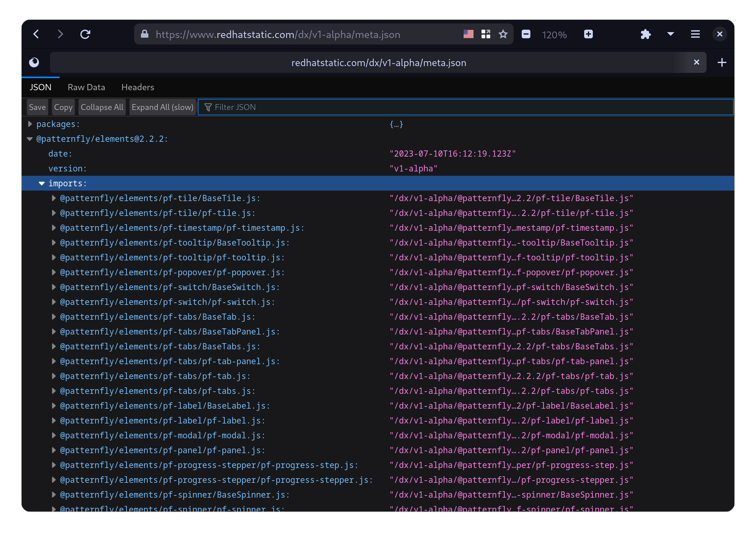Click the back navigation arrow
Viewport: 756px width, 535px height.
point(36,34)
